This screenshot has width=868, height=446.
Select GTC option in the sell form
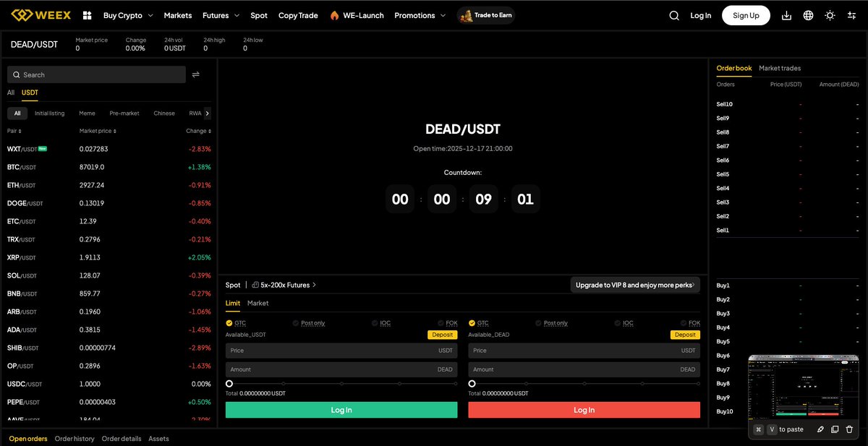click(479, 323)
